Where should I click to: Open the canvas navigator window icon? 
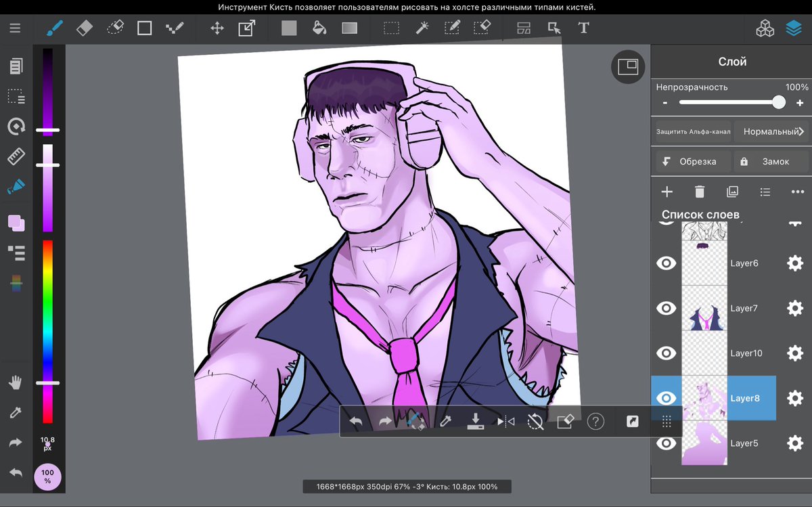pyautogui.click(x=628, y=66)
